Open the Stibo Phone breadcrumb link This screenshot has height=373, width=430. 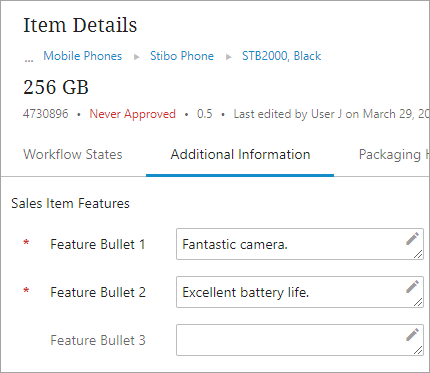click(182, 56)
